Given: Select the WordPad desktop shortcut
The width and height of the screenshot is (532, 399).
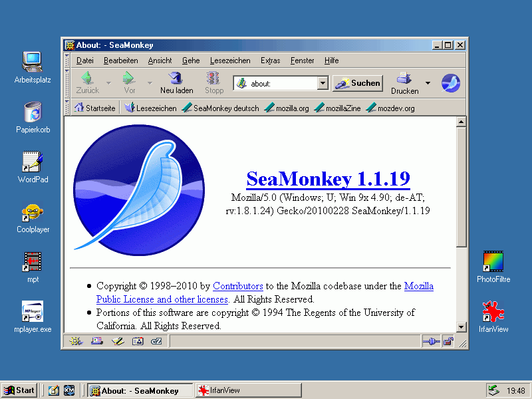Looking at the screenshot, I should (33, 168).
